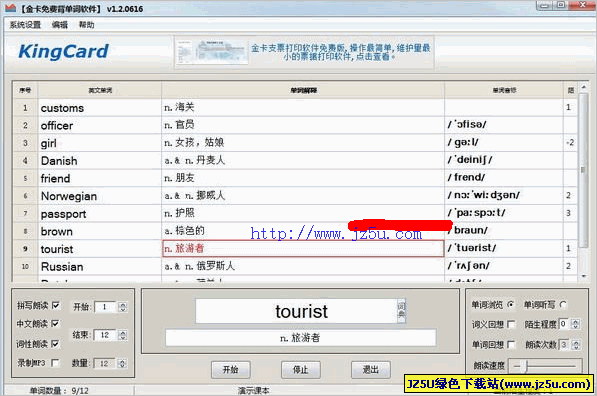The height and width of the screenshot is (396, 597).
Task: Click the phonetic cell for 'tourist'
Action: (504, 248)
